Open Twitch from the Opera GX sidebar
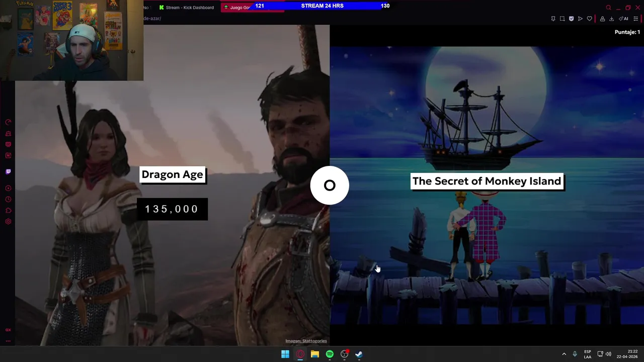644x362 pixels. pos(8,171)
